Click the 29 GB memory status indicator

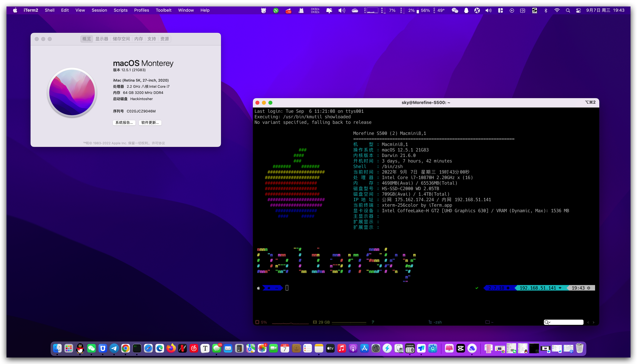coord(321,322)
